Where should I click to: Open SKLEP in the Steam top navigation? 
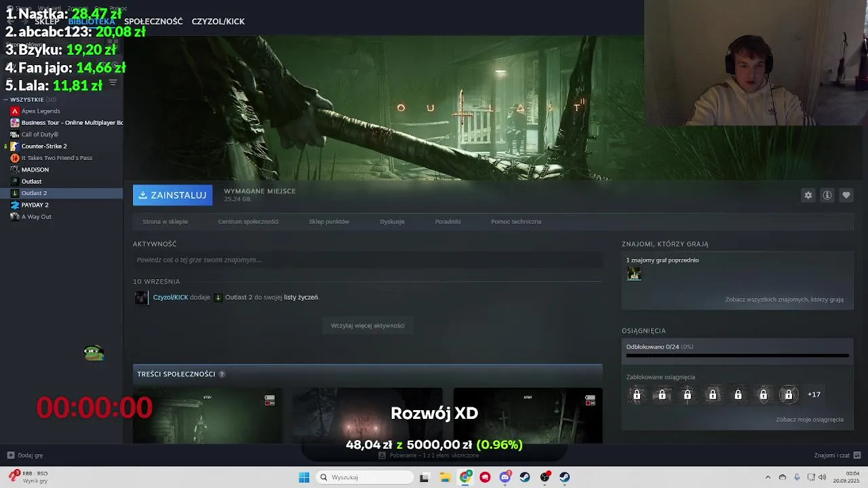pyautogui.click(x=47, y=22)
